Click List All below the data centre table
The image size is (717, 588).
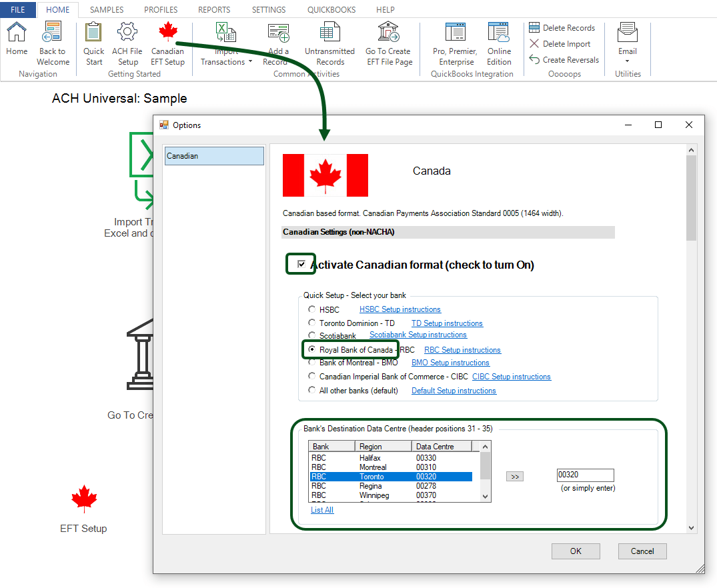[321, 509]
